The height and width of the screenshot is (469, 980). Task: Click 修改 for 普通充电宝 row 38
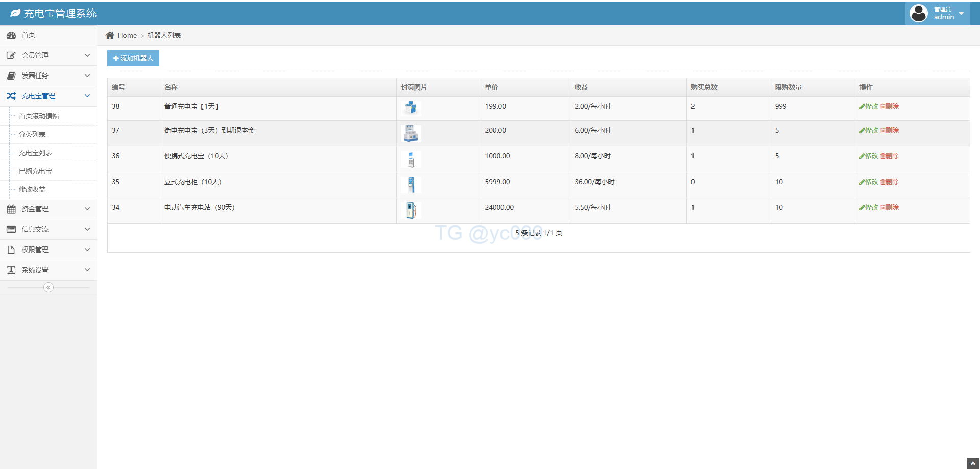(869, 106)
